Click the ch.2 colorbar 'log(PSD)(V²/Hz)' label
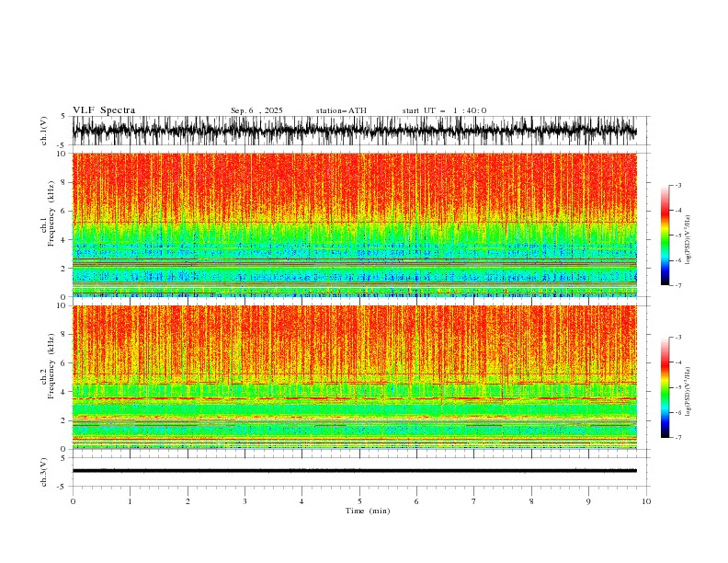 point(688,392)
